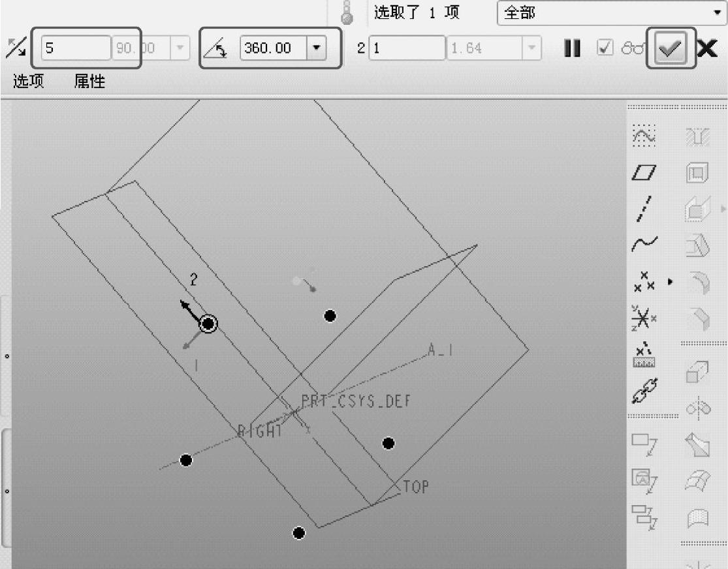Toggle the preview checkbox beside the glasses
728x569 pixels.
click(605, 48)
